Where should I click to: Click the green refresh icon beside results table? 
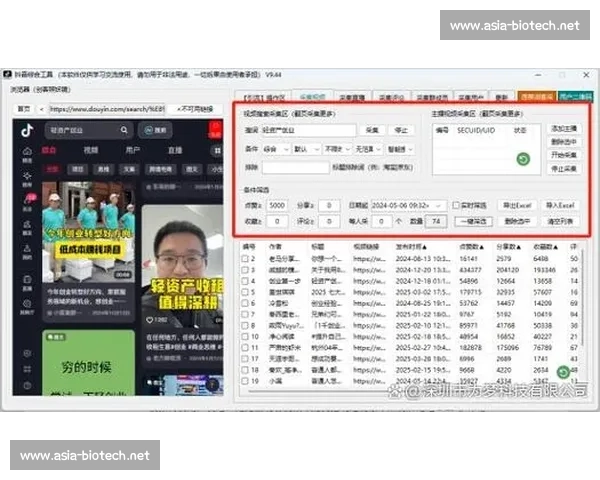(x=564, y=372)
